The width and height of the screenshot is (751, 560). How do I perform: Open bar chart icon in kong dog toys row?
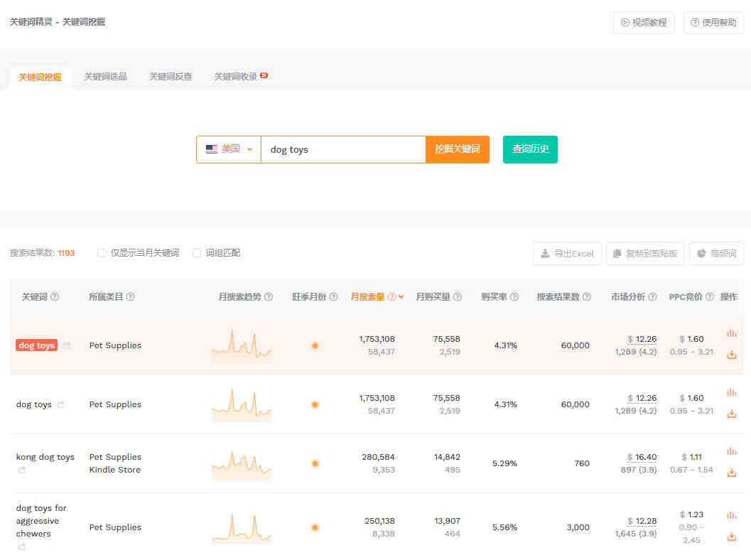click(731, 451)
